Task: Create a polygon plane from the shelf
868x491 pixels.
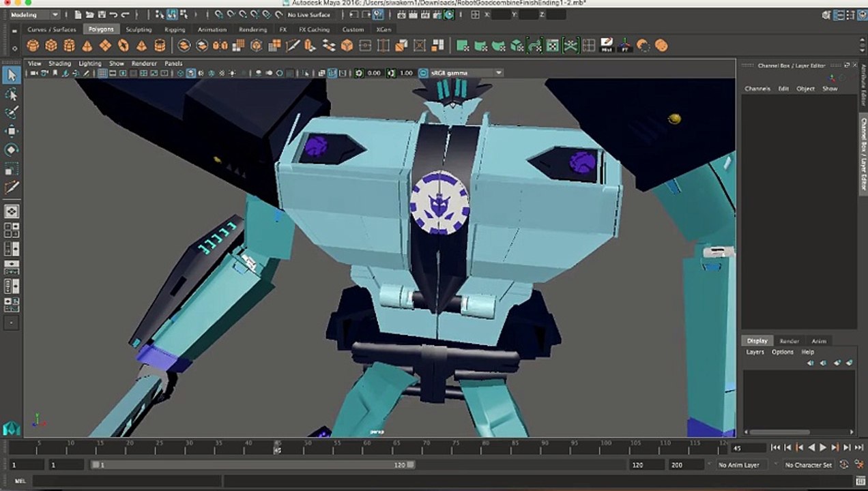Action: [x=105, y=46]
